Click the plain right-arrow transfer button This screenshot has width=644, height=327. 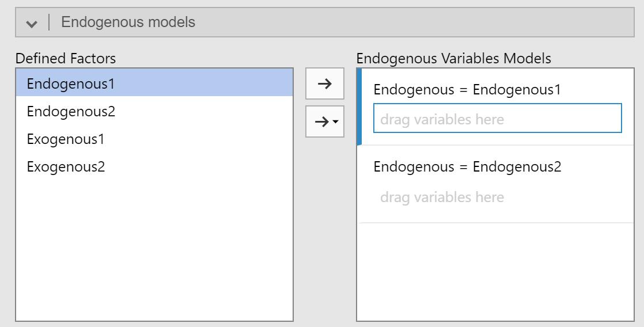(324, 83)
